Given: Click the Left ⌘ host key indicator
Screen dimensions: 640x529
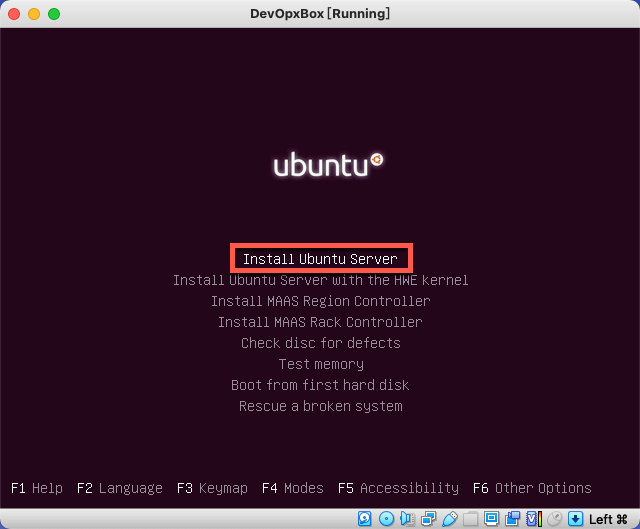Looking at the screenshot, I should 608,519.
